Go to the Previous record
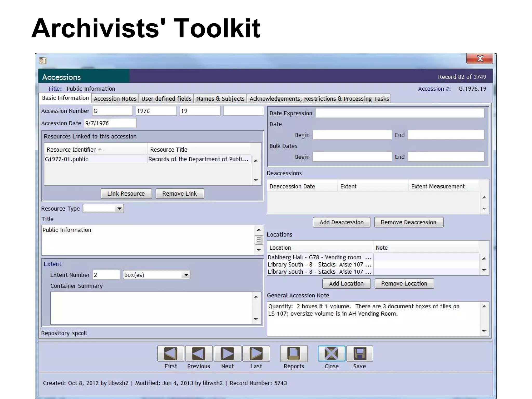This screenshot has height=399, width=532. pos(199,354)
